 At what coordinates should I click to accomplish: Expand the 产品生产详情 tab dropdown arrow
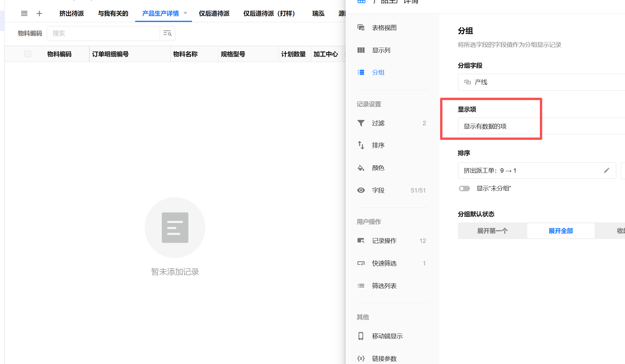[186, 13]
